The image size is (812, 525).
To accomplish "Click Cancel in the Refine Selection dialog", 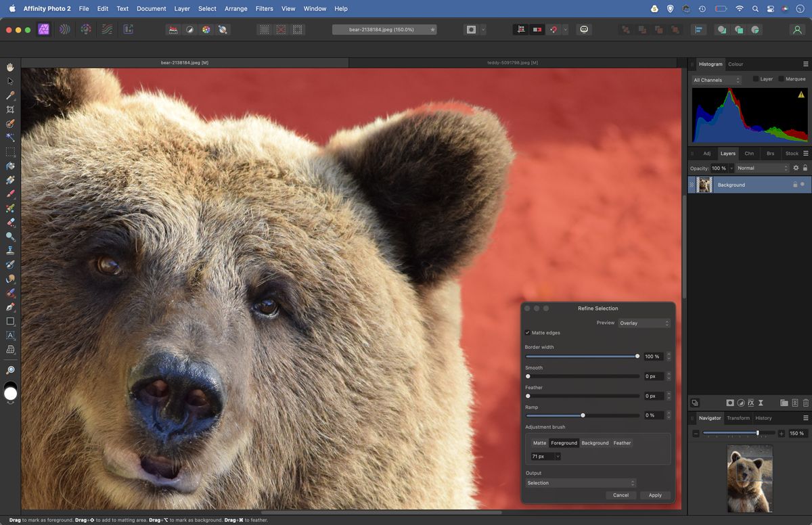I will pos(620,495).
